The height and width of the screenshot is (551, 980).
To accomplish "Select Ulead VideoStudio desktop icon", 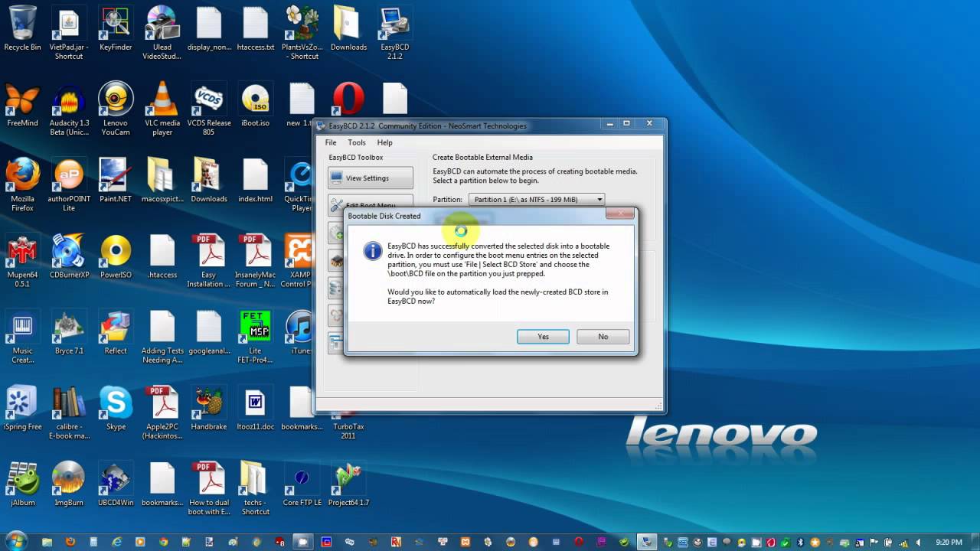I will pyautogui.click(x=162, y=34).
